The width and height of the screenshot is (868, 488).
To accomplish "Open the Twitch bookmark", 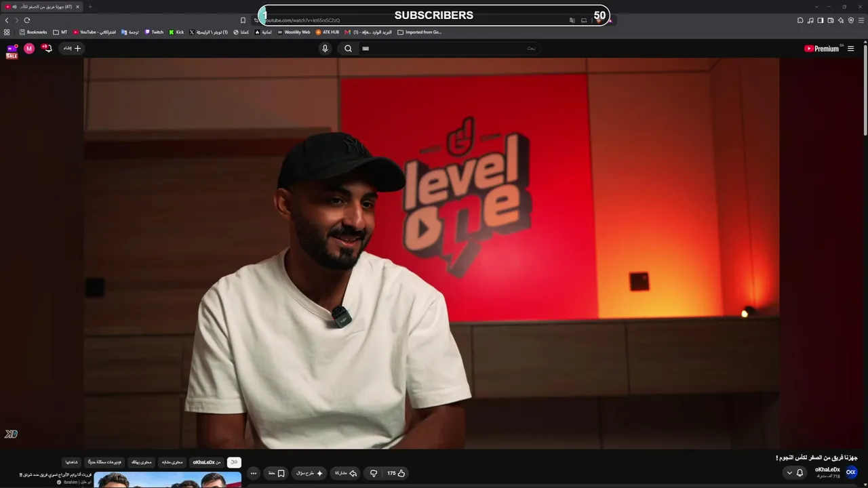I will pyautogui.click(x=154, y=32).
